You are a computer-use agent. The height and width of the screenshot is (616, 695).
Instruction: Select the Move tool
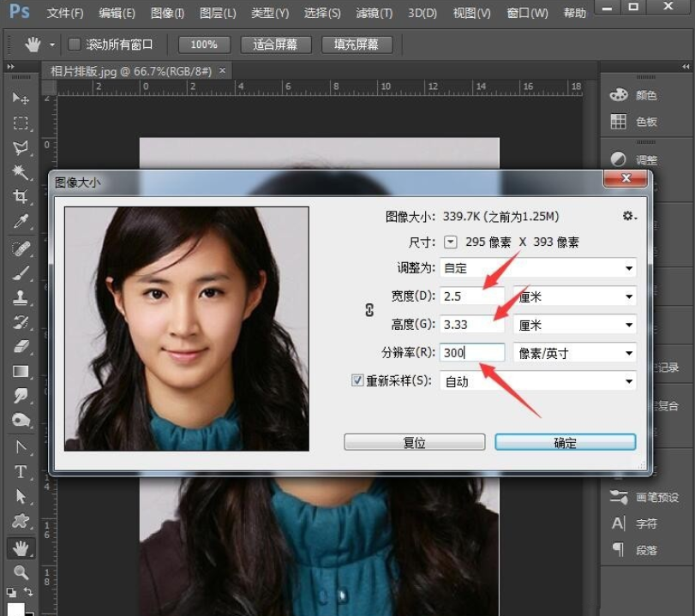[x=21, y=98]
